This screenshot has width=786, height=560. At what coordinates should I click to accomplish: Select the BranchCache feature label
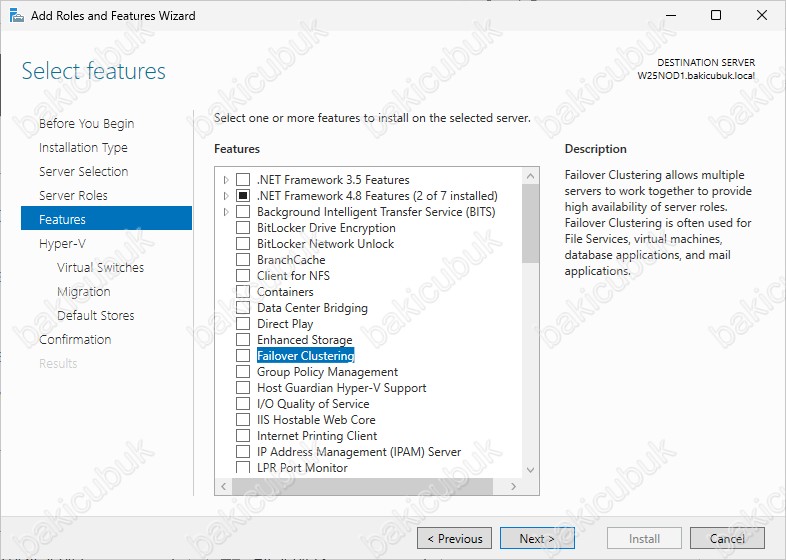click(291, 260)
